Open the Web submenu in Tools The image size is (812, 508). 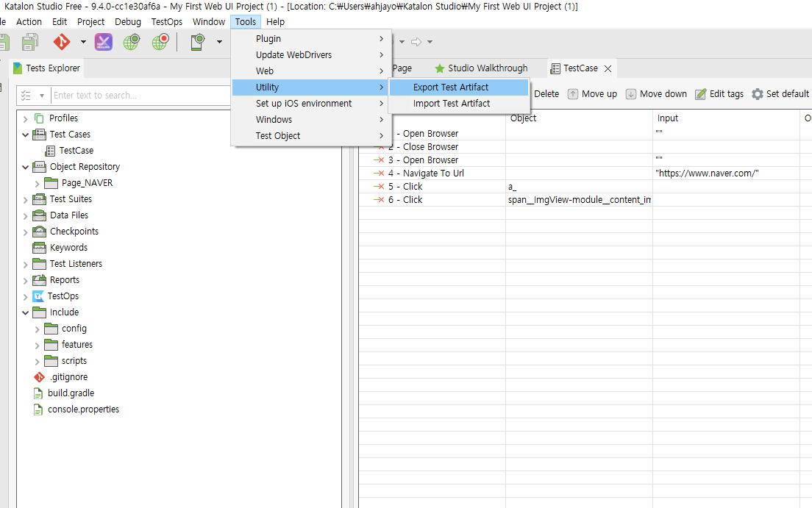[312, 71]
